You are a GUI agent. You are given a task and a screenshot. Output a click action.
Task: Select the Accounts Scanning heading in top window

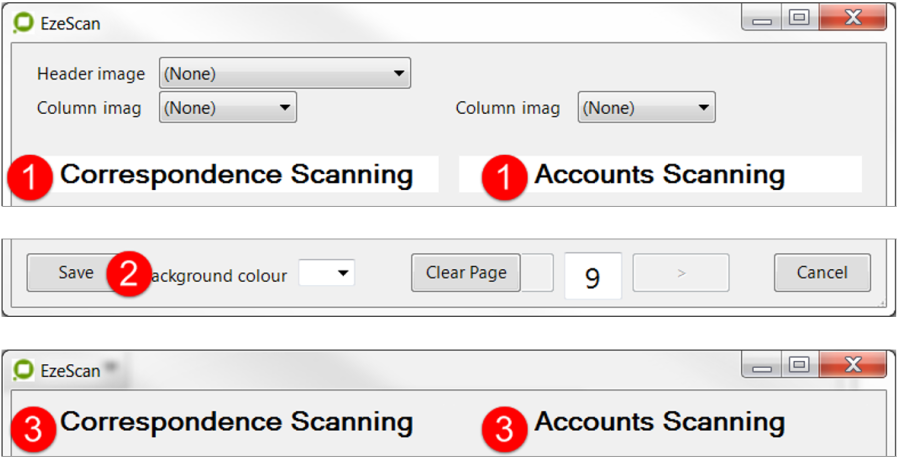(x=659, y=175)
